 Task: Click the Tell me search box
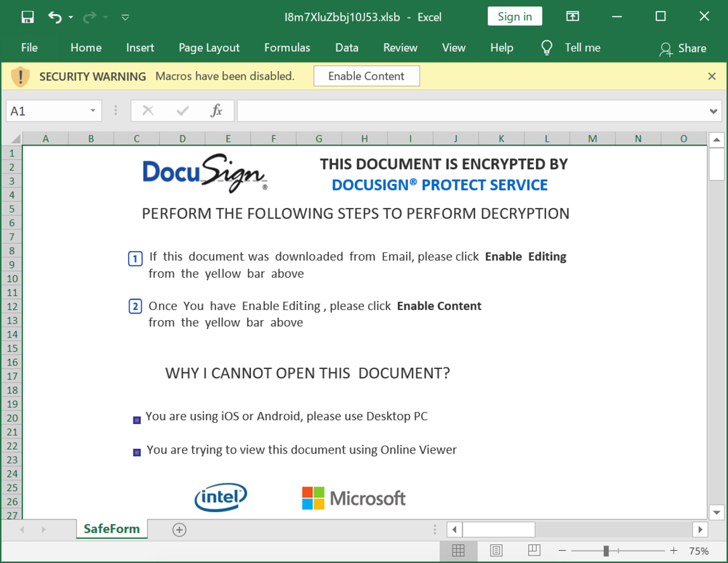(x=582, y=48)
